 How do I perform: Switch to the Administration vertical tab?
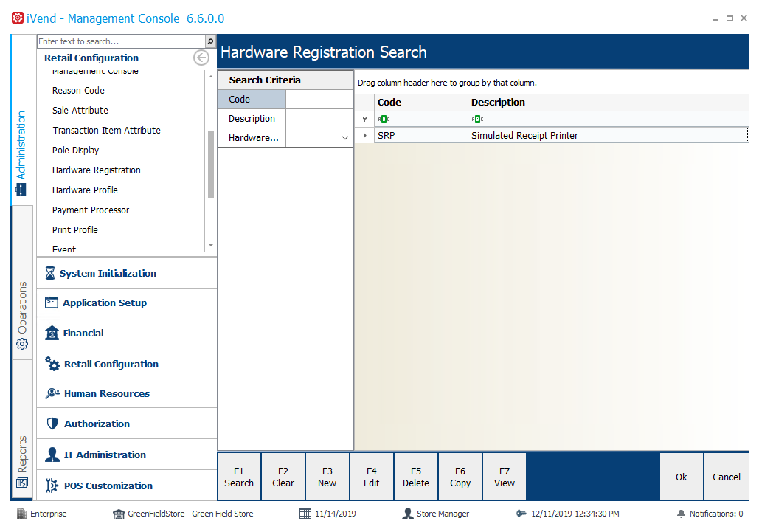21,120
